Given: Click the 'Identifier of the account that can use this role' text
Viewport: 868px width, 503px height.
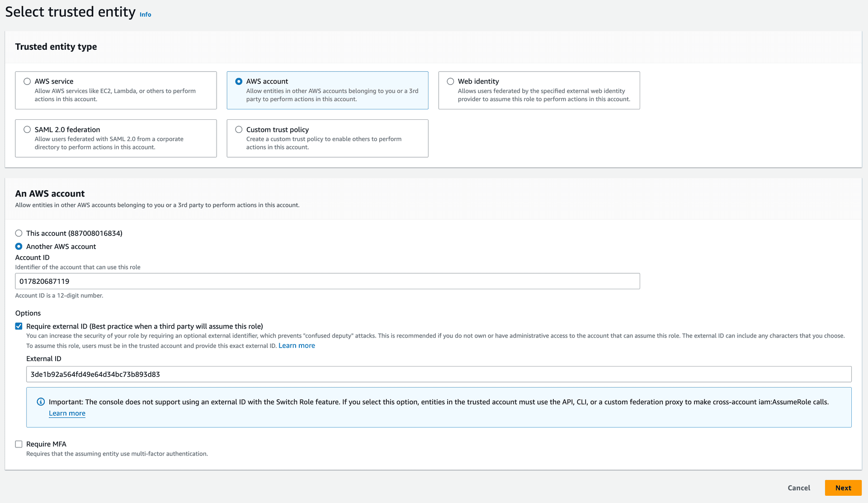Looking at the screenshot, I should coord(78,267).
